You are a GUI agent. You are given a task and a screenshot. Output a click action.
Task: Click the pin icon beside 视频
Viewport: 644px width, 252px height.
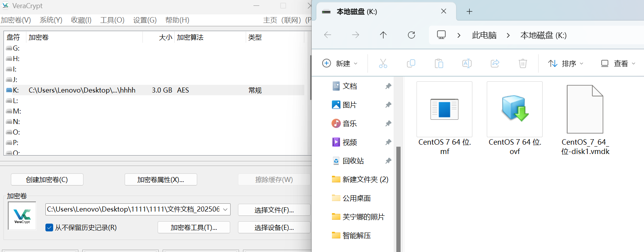click(x=388, y=142)
